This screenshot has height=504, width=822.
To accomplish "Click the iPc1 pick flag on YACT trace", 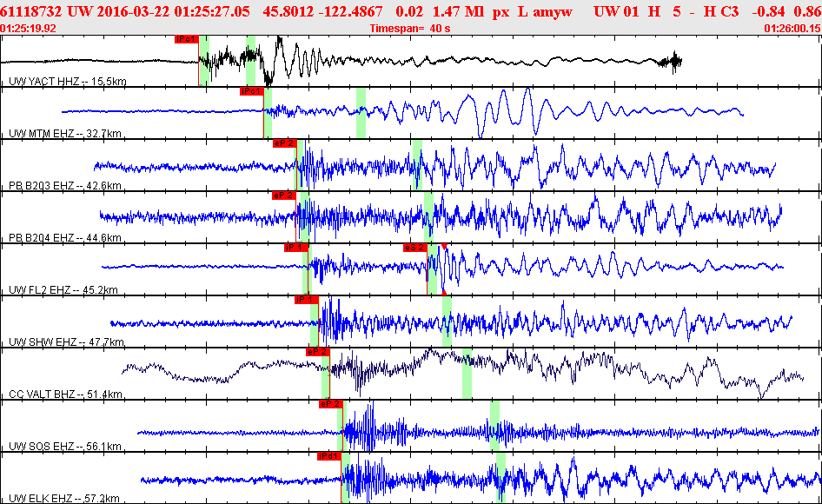I will pyautogui.click(x=187, y=39).
